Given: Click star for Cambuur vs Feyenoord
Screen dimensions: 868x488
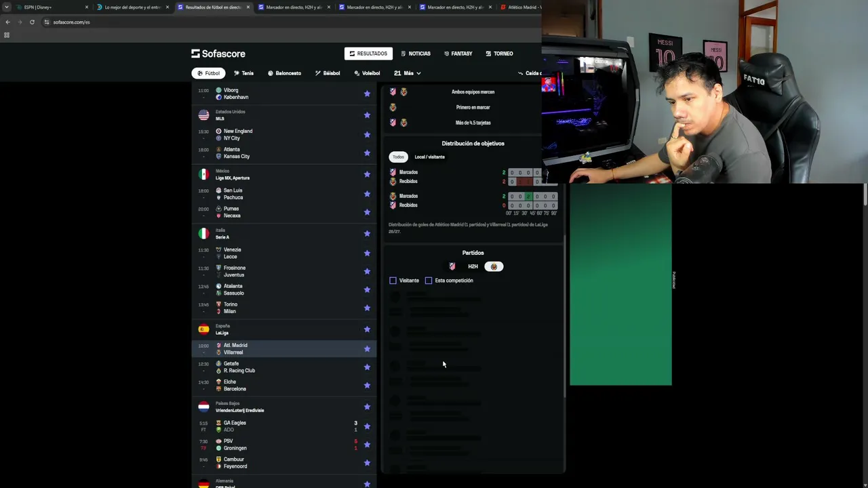Looking at the screenshot, I should pyautogui.click(x=367, y=463).
